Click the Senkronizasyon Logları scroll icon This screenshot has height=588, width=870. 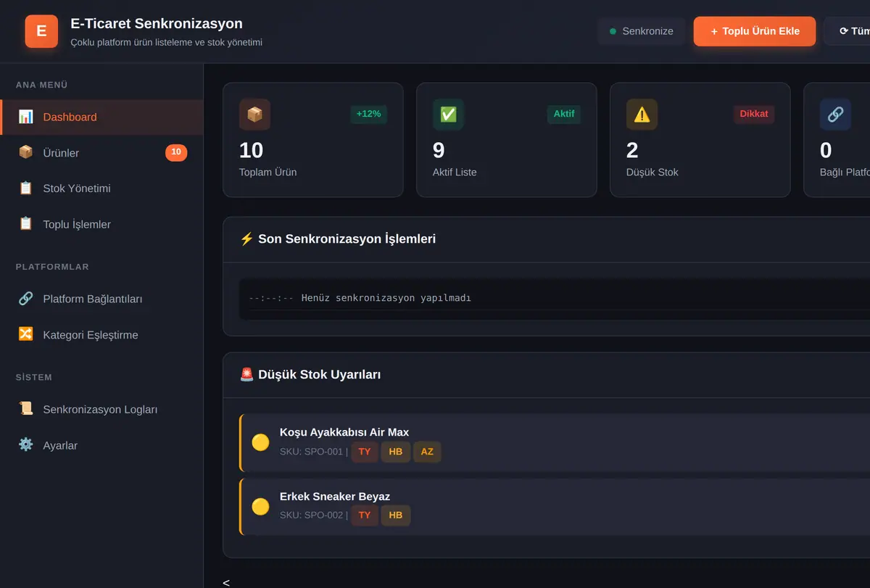pyautogui.click(x=26, y=409)
